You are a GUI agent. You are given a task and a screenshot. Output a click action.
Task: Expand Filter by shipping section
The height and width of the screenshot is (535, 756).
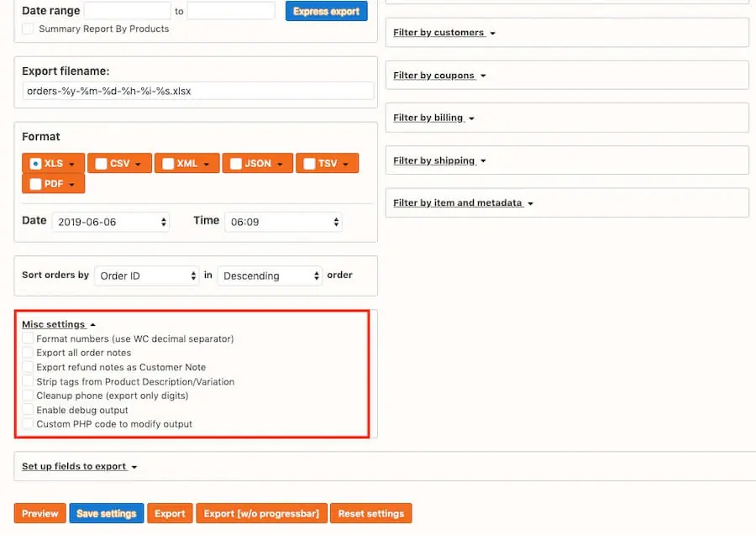tap(439, 160)
